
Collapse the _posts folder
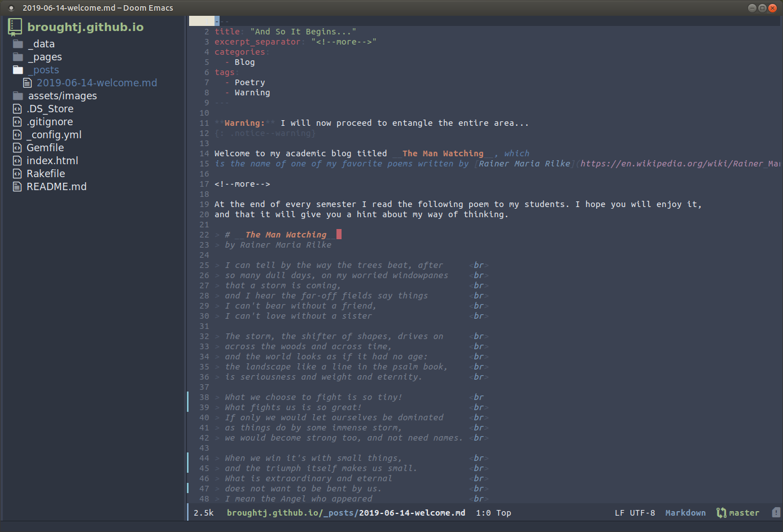click(43, 70)
